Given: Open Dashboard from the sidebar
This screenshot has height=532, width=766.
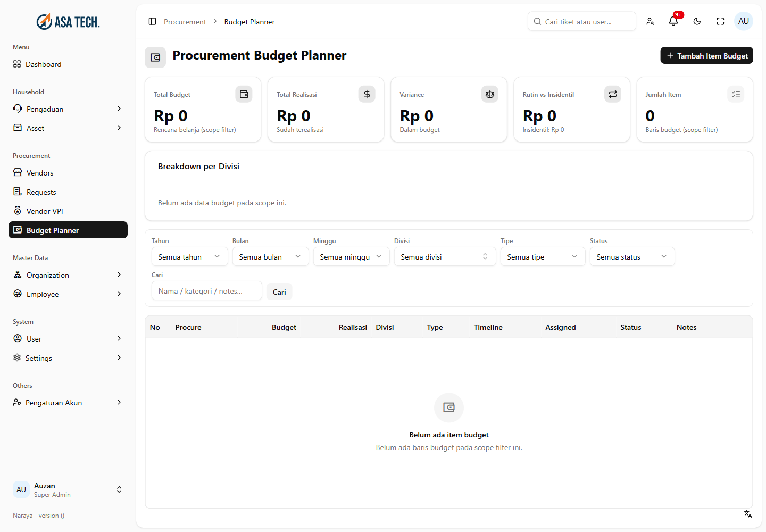Looking at the screenshot, I should coord(68,64).
